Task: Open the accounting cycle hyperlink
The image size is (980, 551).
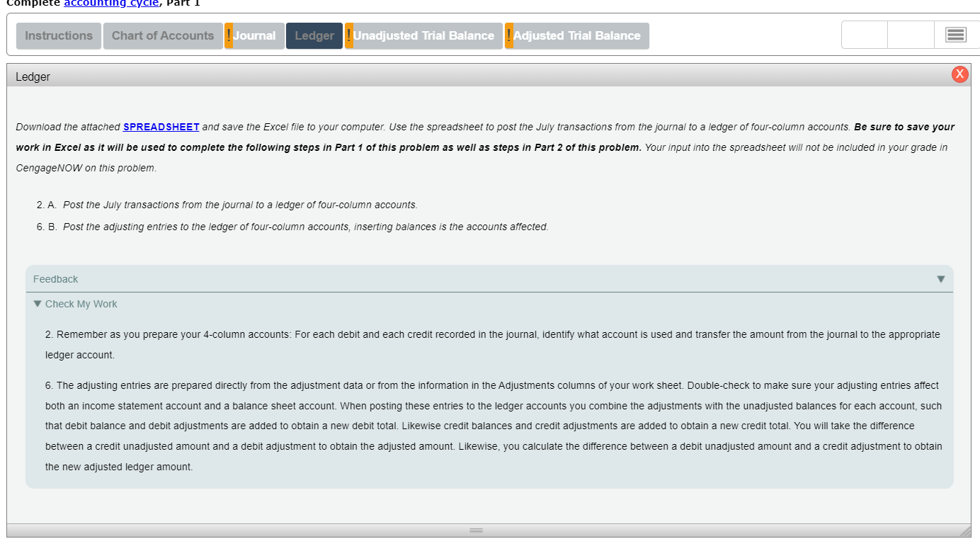Action: pos(110,4)
